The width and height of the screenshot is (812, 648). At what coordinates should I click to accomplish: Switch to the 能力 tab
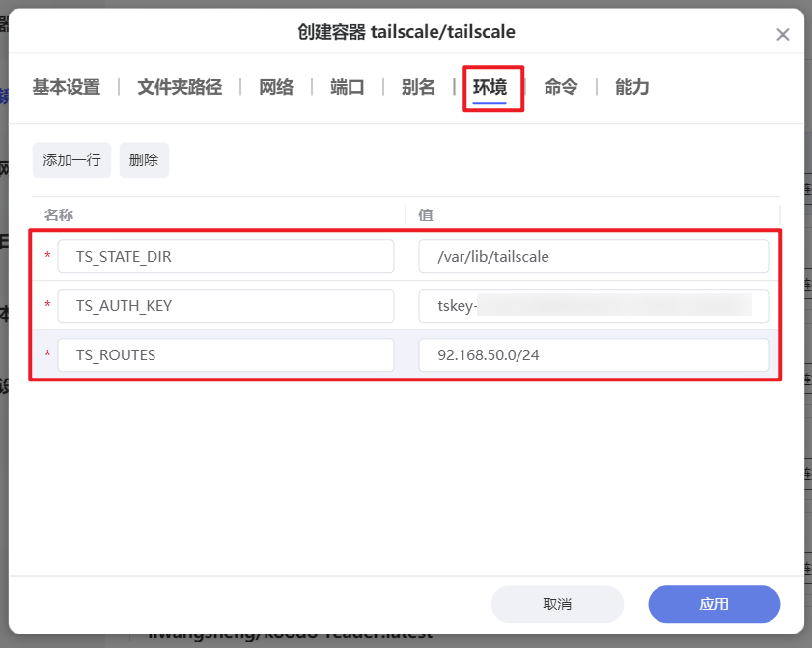click(630, 87)
